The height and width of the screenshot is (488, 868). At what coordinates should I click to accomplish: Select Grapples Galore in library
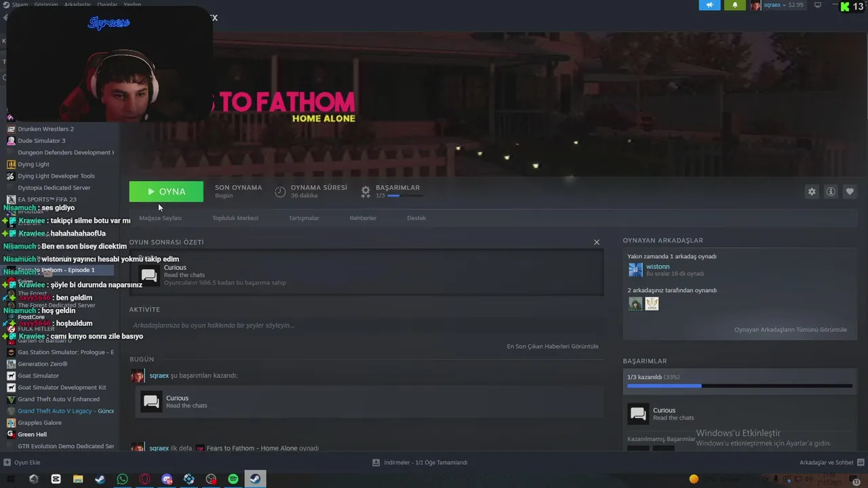tap(39, 423)
